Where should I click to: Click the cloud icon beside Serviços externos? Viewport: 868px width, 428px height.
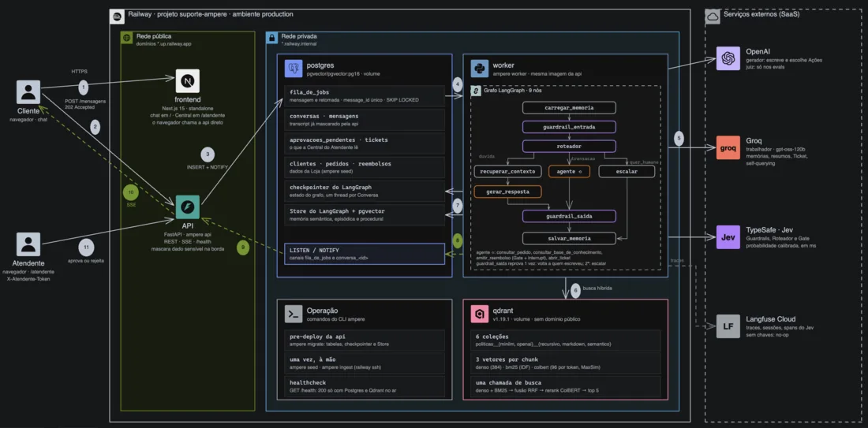(x=713, y=17)
